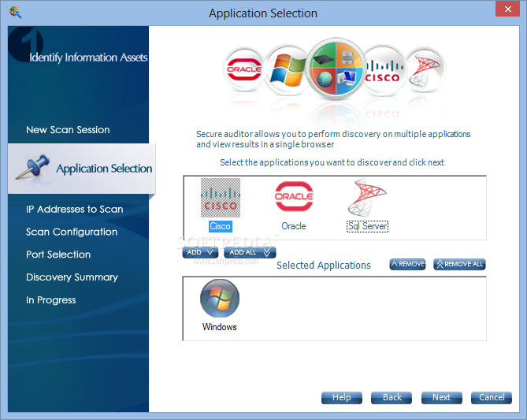Click the pushpin icon beside Application Selection
This screenshot has height=420, width=527.
(32, 168)
